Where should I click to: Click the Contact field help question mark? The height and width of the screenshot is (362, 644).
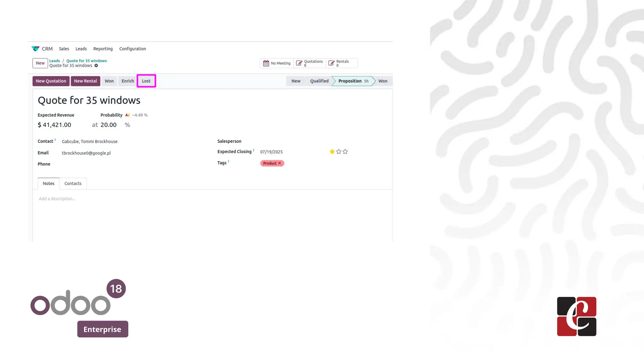point(55,140)
